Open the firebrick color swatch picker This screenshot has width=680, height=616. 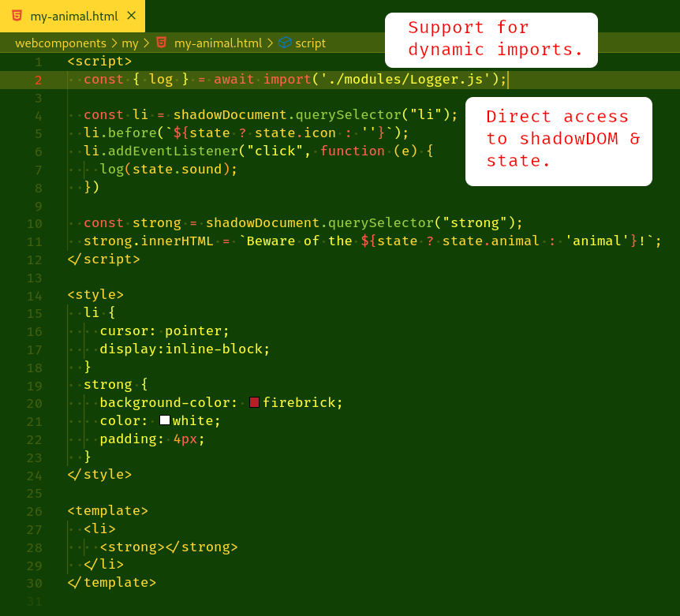tap(255, 402)
